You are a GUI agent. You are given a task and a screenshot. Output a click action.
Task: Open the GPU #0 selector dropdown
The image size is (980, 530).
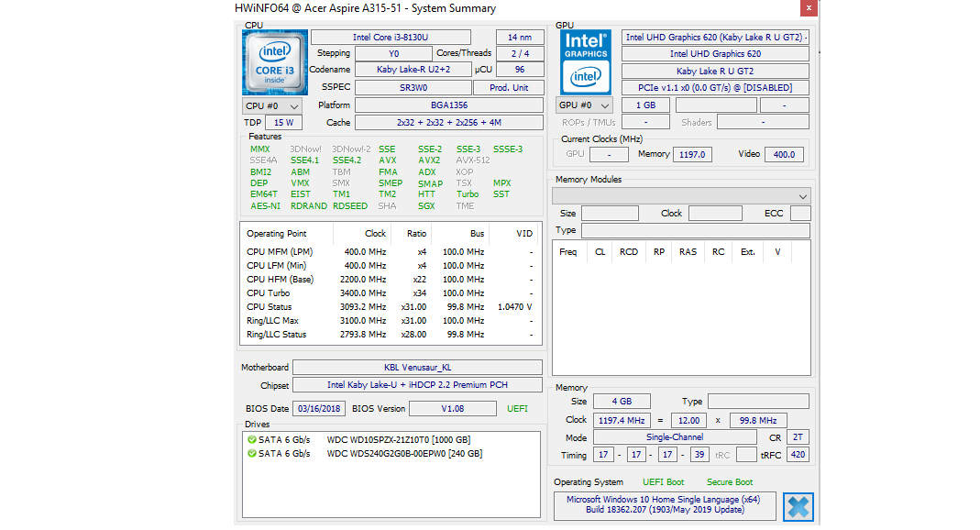585,105
